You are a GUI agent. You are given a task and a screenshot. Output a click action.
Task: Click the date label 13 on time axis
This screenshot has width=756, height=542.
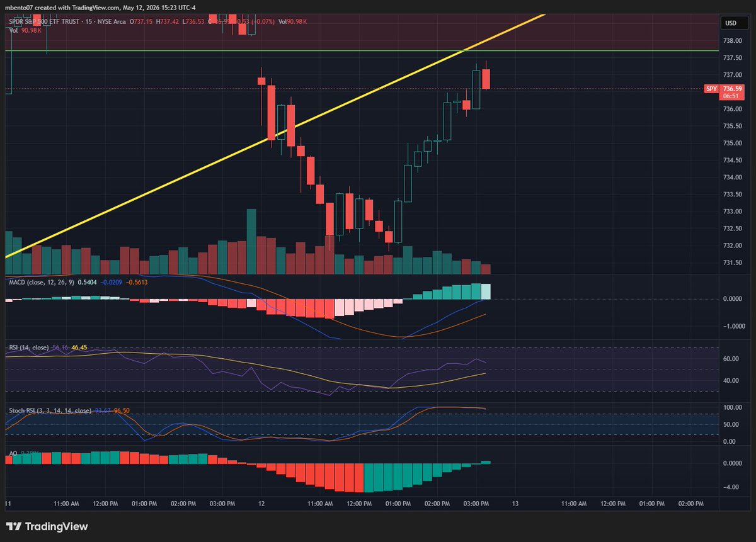pos(515,504)
